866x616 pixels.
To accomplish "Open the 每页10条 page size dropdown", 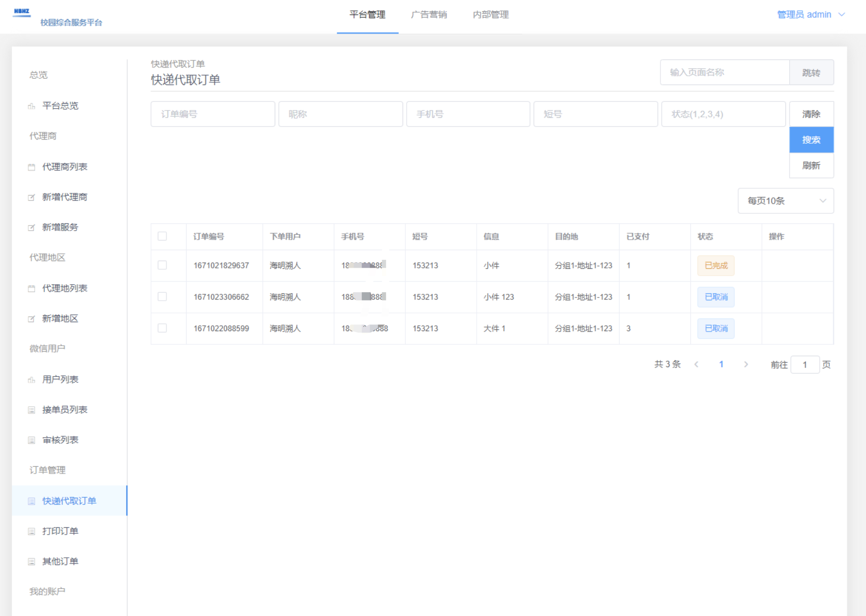I will point(785,201).
